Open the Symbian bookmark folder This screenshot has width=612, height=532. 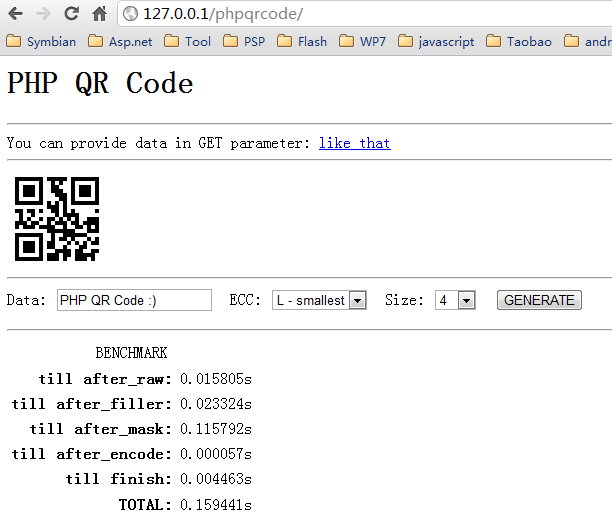pyautogui.click(x=41, y=42)
